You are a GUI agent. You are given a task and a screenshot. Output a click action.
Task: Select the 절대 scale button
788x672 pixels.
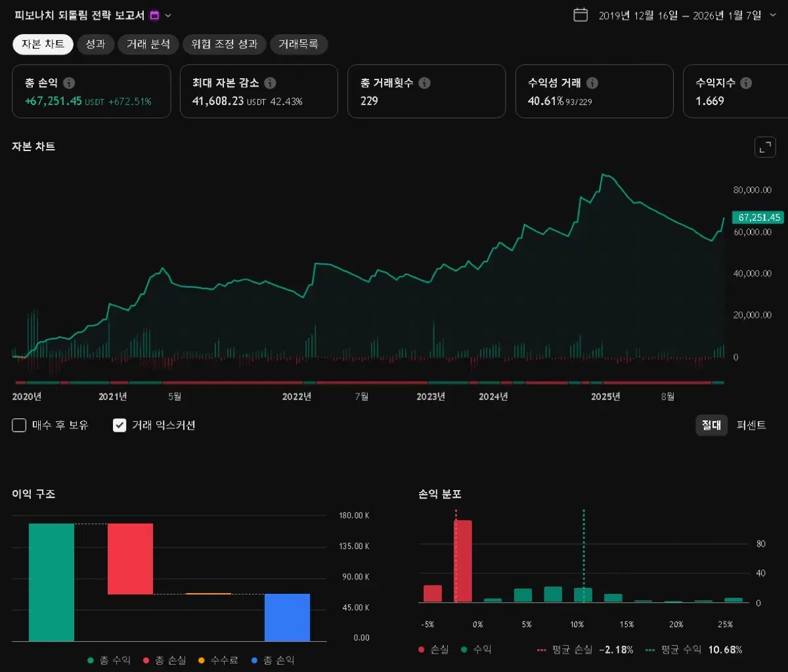(x=711, y=425)
